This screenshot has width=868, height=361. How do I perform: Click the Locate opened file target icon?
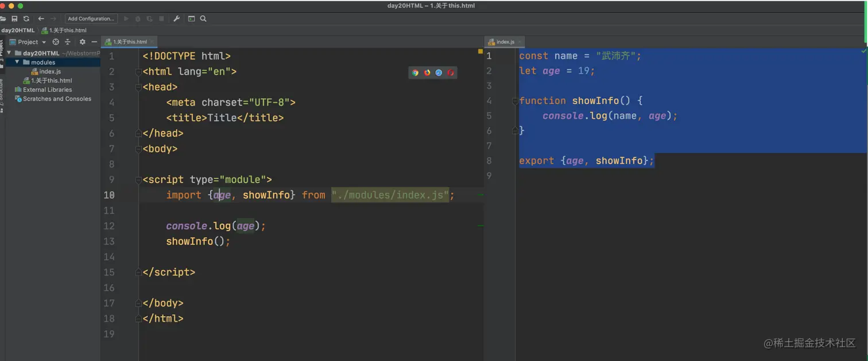click(56, 42)
